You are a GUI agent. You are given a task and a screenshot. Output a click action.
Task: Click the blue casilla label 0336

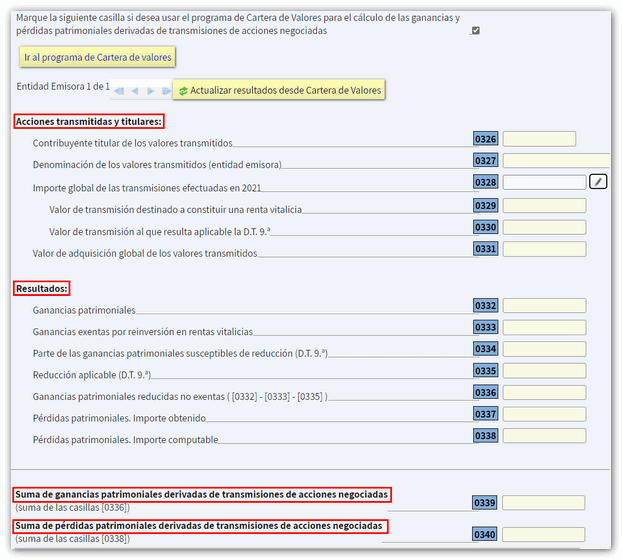(486, 393)
